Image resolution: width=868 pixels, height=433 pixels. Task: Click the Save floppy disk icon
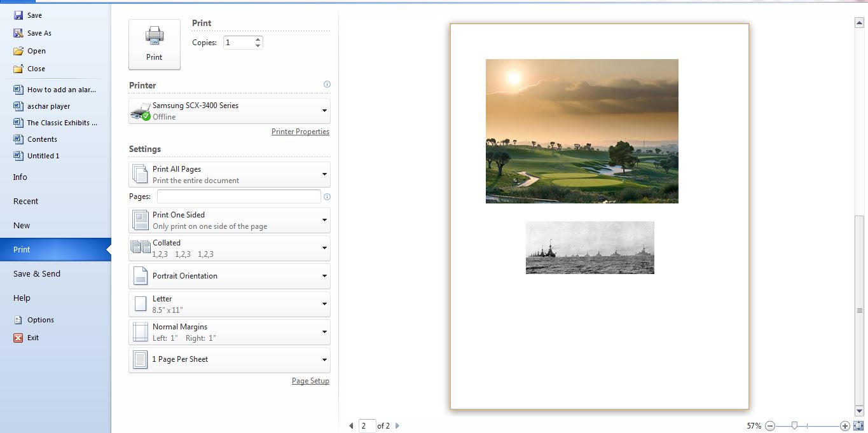(18, 15)
